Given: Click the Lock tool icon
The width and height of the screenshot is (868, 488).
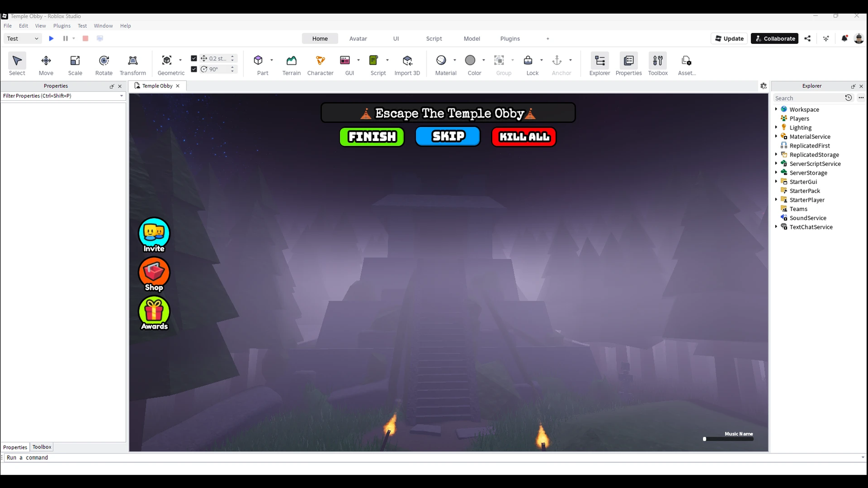Looking at the screenshot, I should [528, 60].
